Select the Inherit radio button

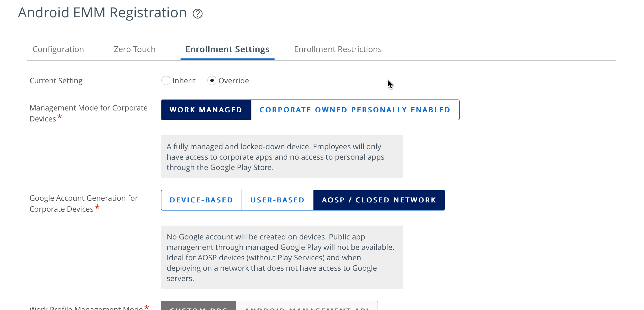(166, 80)
